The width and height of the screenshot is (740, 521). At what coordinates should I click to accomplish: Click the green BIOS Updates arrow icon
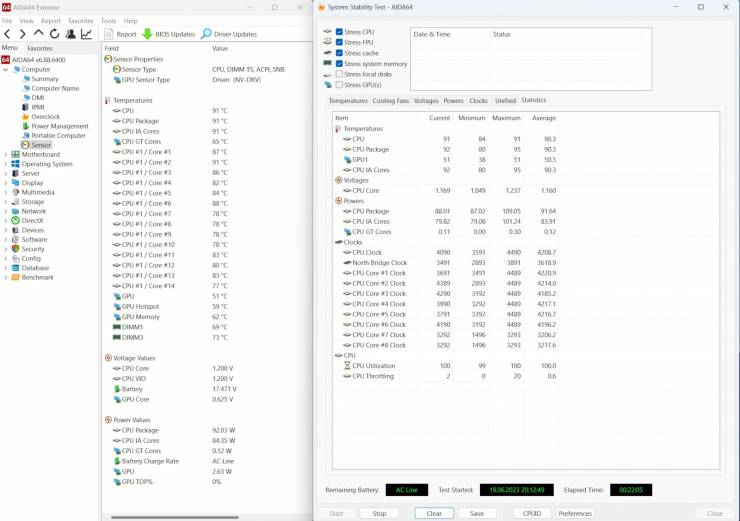[147, 34]
